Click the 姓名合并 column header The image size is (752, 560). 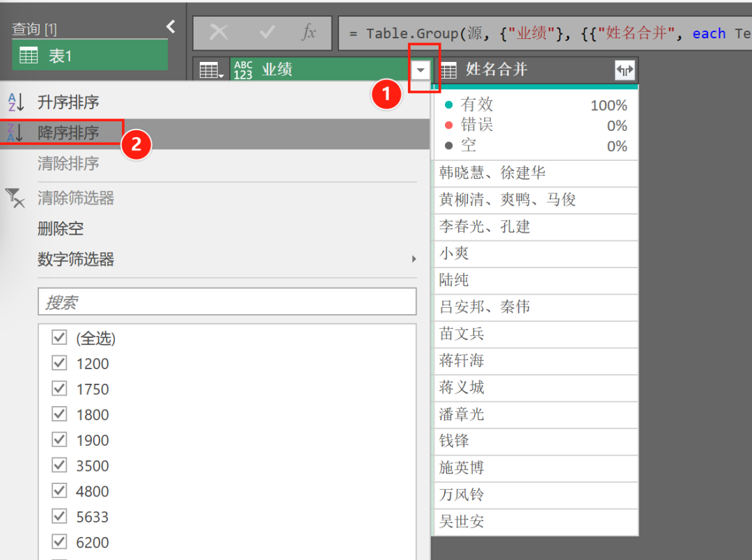click(x=535, y=70)
